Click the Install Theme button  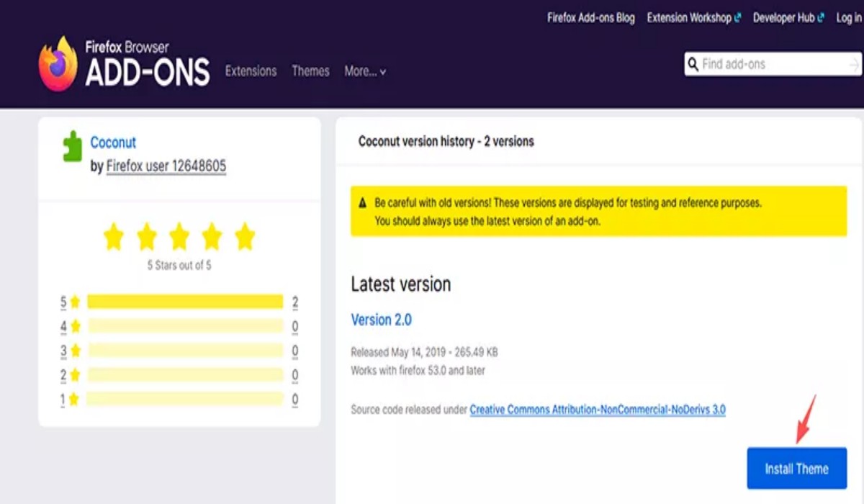[x=796, y=469]
